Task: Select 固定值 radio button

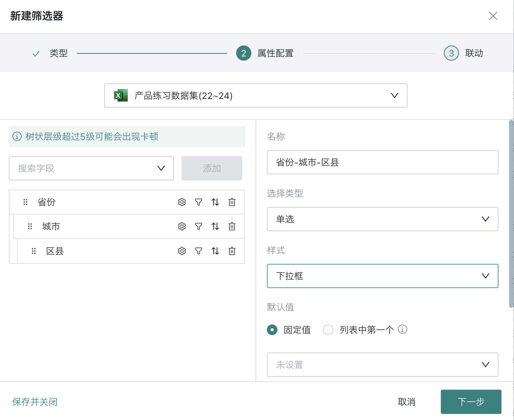Action: point(272,330)
